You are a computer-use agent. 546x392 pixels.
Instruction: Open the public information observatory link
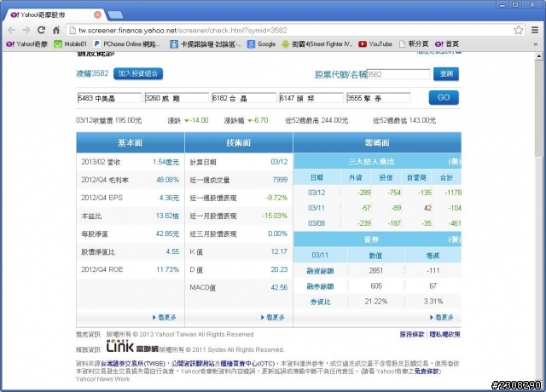click(193, 364)
